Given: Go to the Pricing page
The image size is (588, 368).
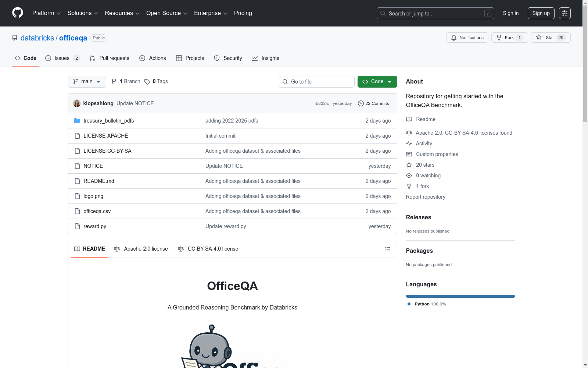Looking at the screenshot, I should point(243,13).
